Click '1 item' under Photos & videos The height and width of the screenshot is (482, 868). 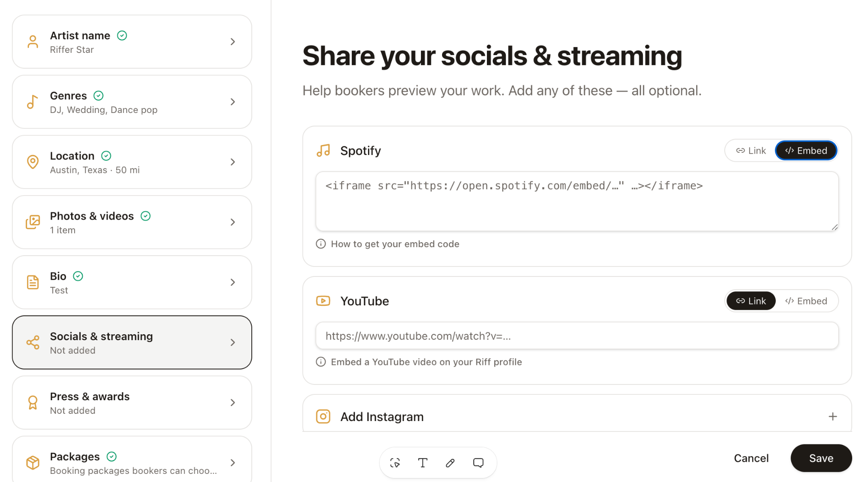tap(62, 230)
